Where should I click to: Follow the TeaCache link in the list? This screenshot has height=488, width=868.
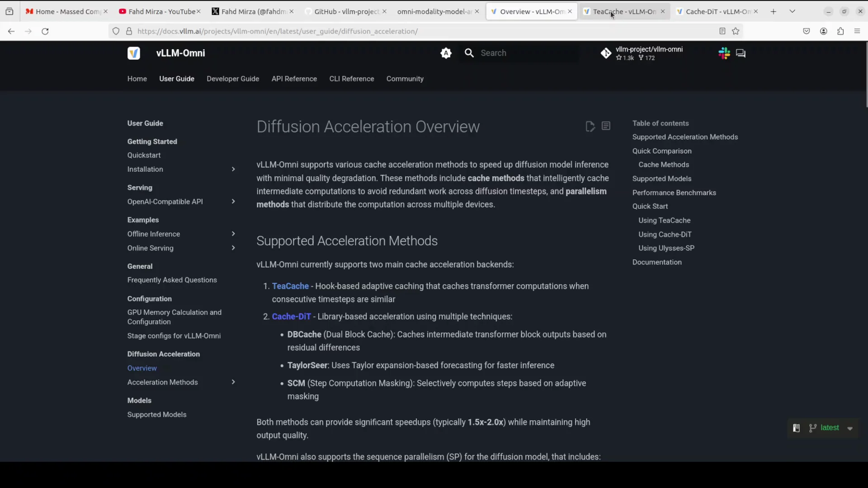click(x=290, y=286)
